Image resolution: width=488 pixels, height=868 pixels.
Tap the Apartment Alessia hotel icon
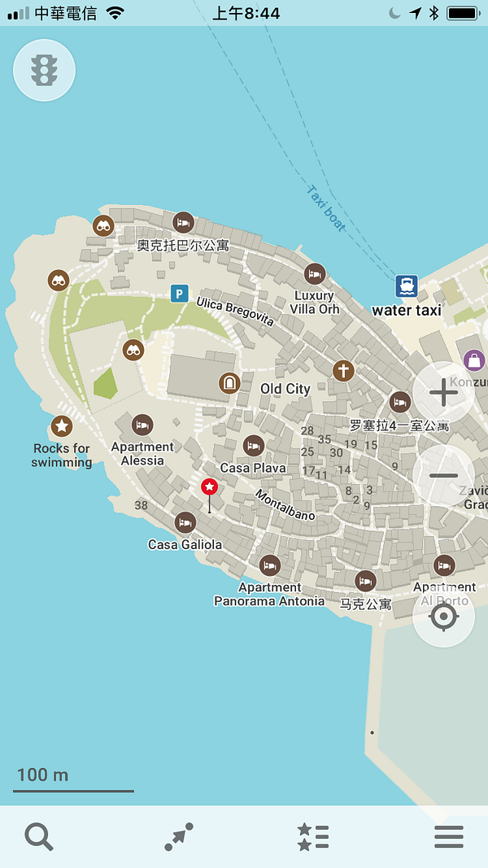click(x=142, y=425)
